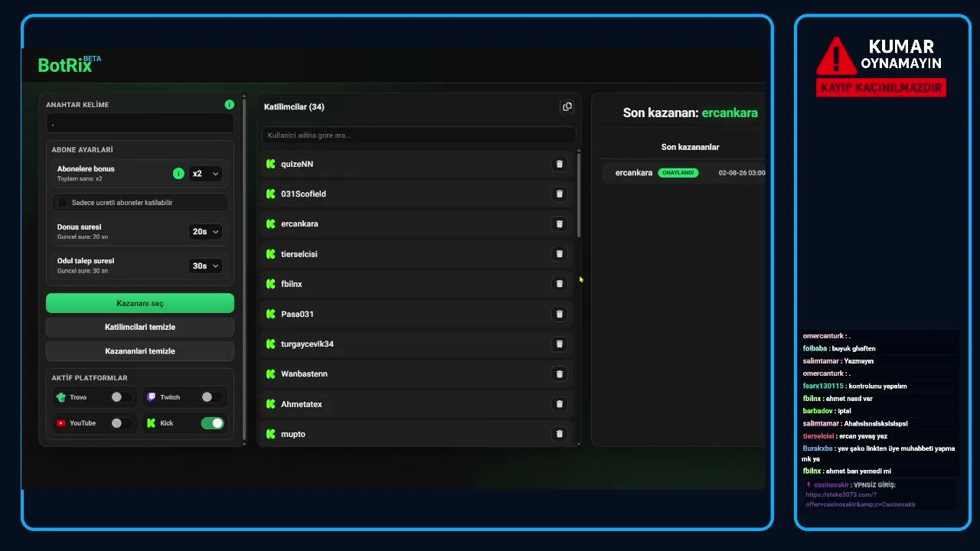Click the Trovo platform icon
The height and width of the screenshot is (551, 980).
click(x=60, y=397)
